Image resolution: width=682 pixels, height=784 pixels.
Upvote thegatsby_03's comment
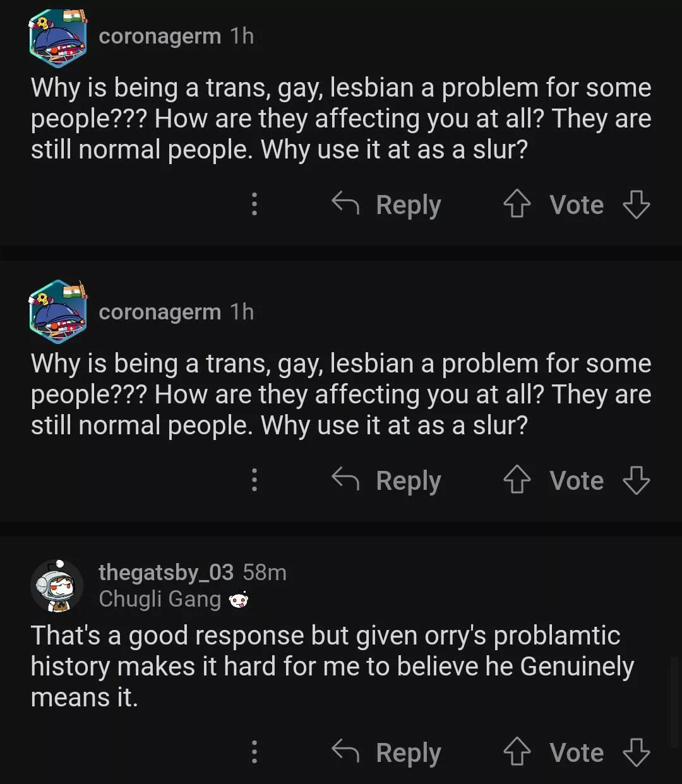coord(517,752)
